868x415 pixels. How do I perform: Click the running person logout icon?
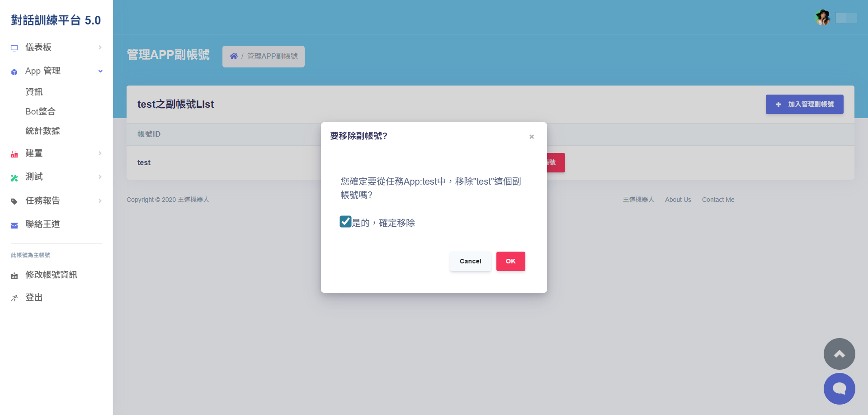coord(14,298)
